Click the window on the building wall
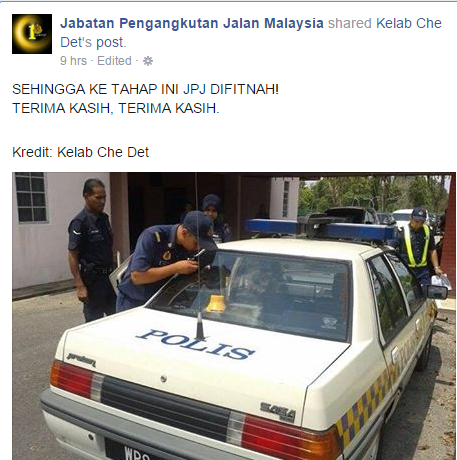Screen dimensions: 457x460 pyautogui.click(x=31, y=197)
